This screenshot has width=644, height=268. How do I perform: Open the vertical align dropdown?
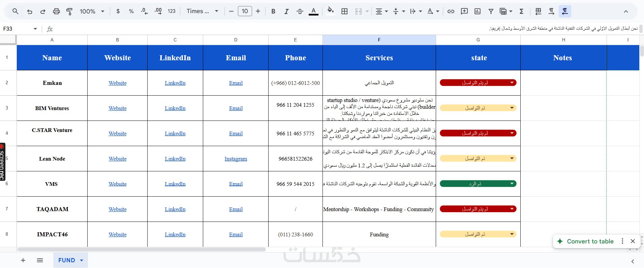click(x=399, y=11)
